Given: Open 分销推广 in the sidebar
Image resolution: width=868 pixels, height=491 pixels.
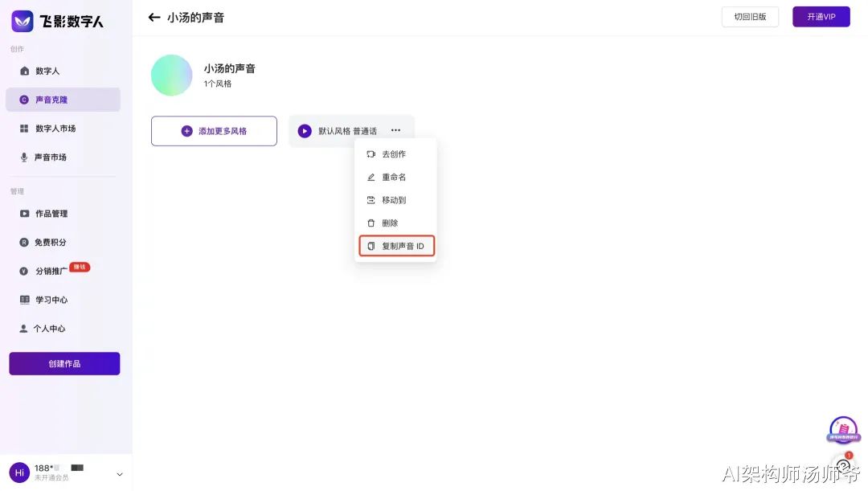Looking at the screenshot, I should [x=51, y=271].
